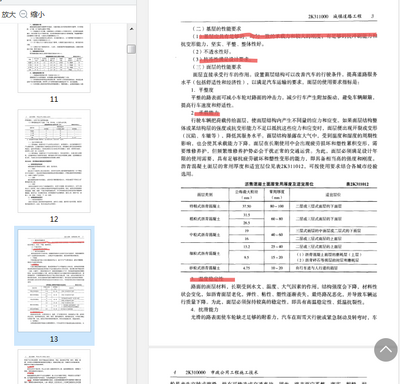
Task: Open the page 11 thumbnail
Action: coord(54,57)
